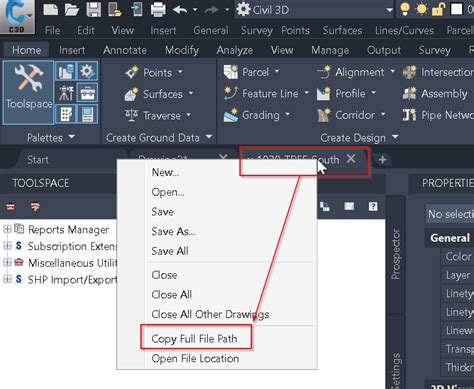Choose Open... in the context menu
Screen dimensions: 474x389
tap(168, 192)
